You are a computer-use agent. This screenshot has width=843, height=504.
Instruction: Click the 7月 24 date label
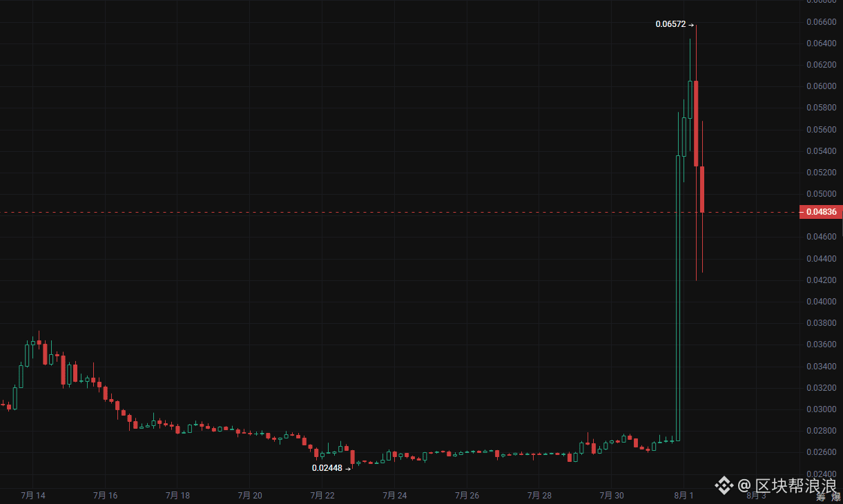click(394, 496)
